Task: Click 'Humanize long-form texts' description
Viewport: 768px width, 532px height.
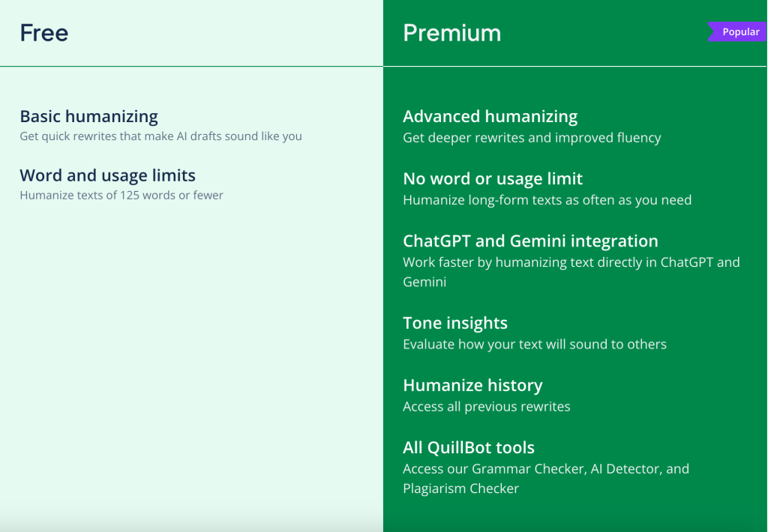Action: coord(547,200)
